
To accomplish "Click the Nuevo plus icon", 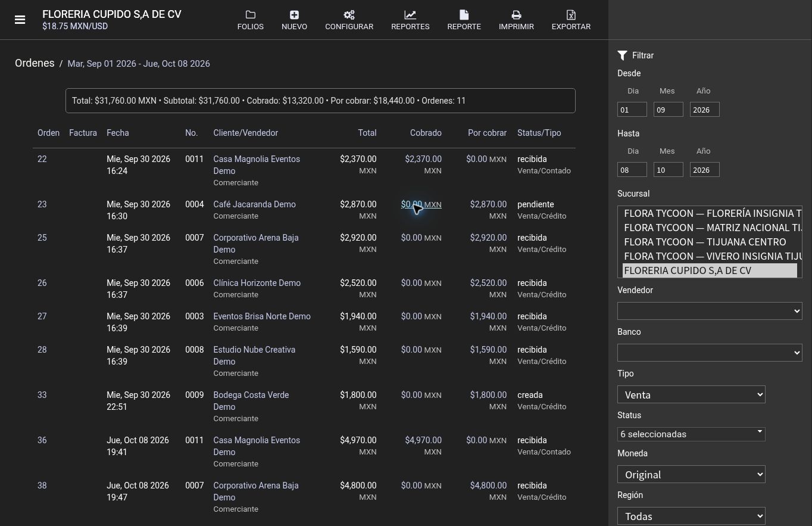I will 294,15.
